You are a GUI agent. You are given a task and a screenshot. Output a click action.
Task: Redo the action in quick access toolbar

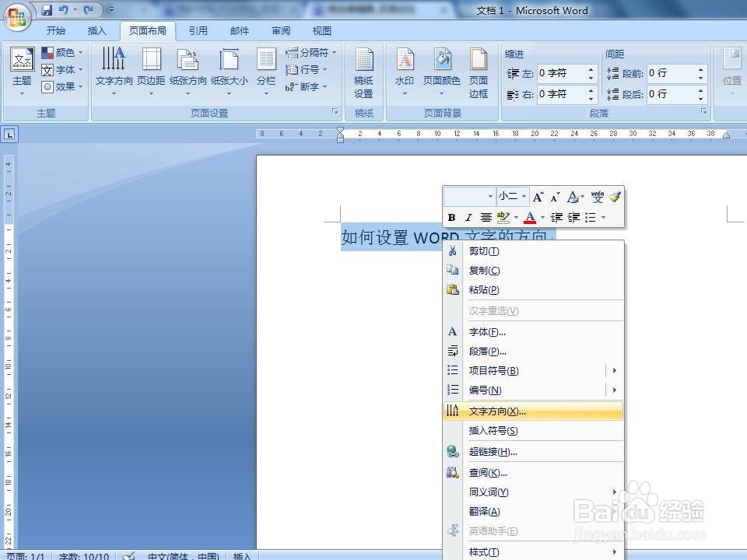click(88, 9)
